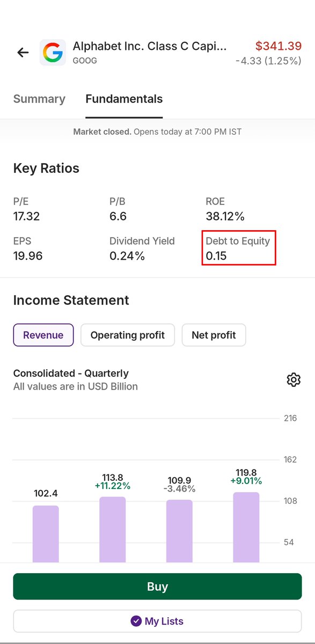The image size is (315, 644).
Task: Select the Net profit chip
Action: click(214, 335)
